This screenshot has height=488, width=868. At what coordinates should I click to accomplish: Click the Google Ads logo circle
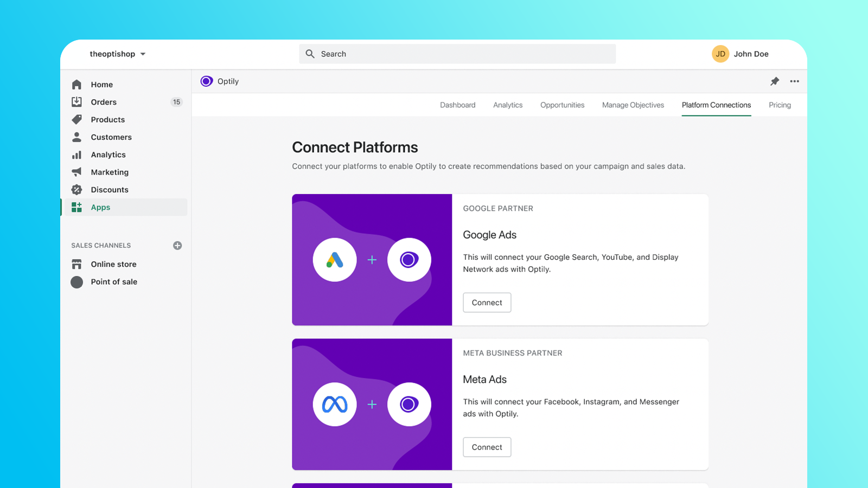[x=335, y=260]
